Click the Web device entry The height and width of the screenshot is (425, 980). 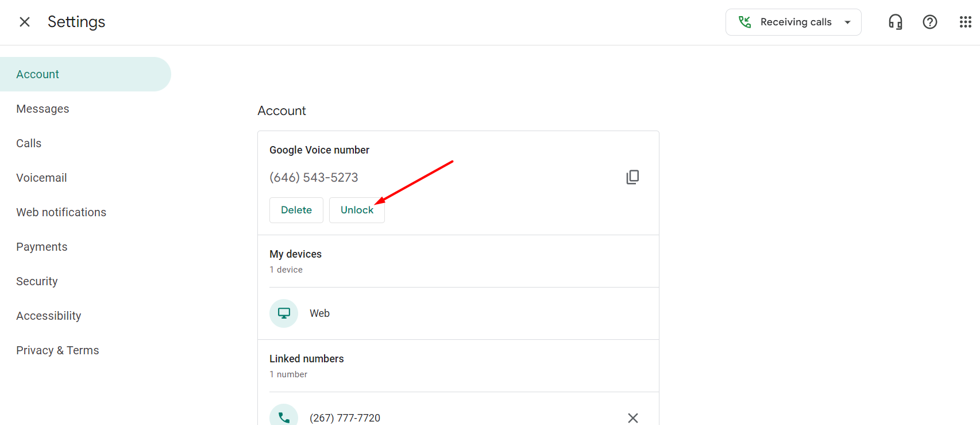pos(458,313)
